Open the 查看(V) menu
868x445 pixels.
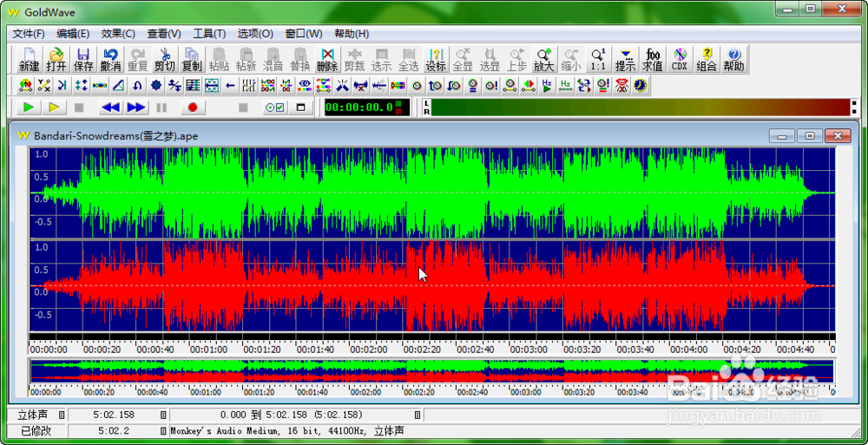point(164,34)
